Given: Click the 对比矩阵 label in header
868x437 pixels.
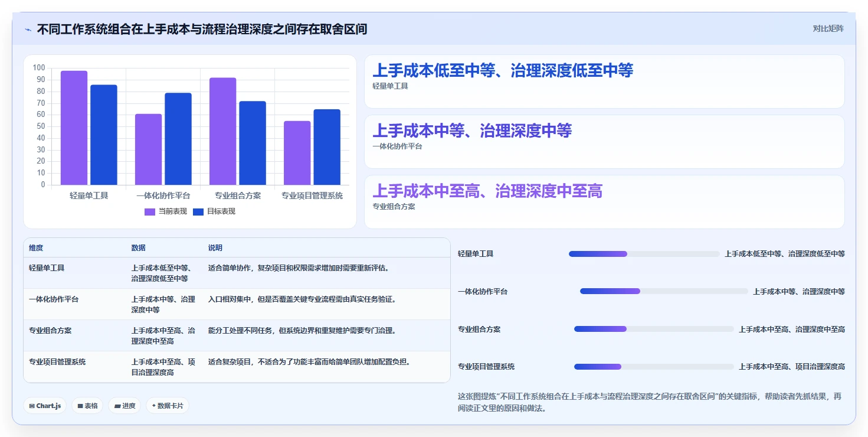Looking at the screenshot, I should click(x=828, y=28).
